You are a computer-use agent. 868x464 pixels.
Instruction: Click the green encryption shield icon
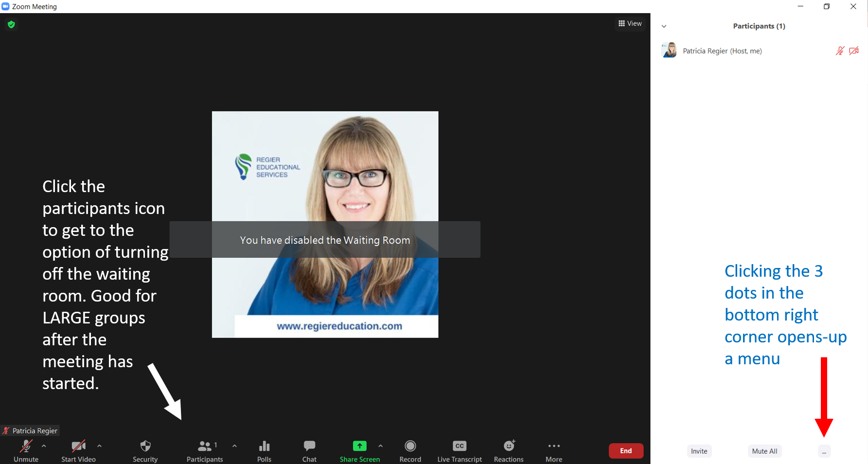point(11,24)
